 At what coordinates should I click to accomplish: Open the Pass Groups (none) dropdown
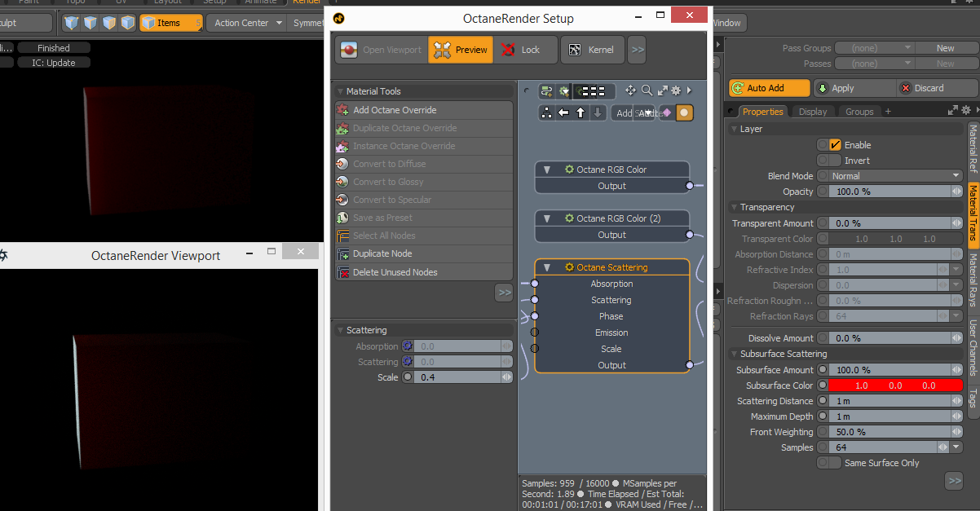coord(873,48)
